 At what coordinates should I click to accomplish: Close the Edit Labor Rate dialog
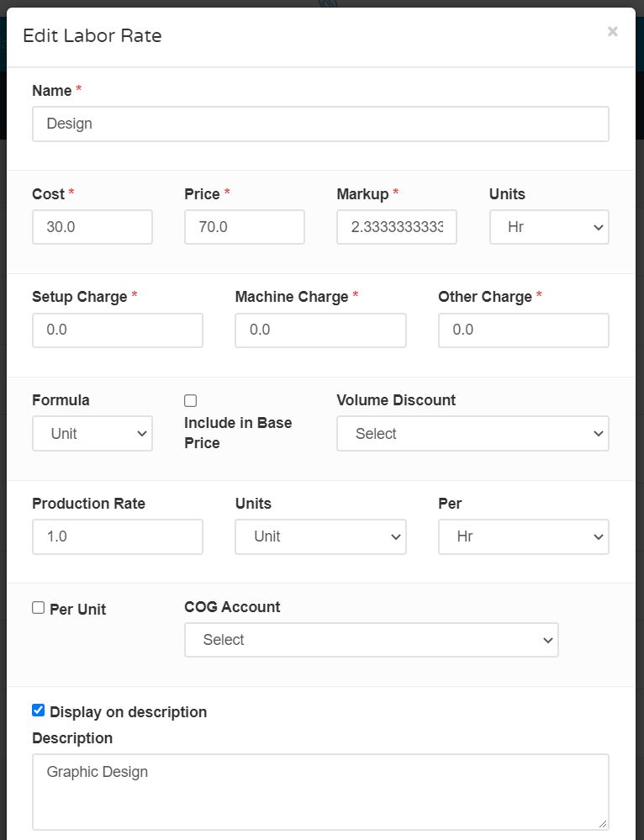612,32
